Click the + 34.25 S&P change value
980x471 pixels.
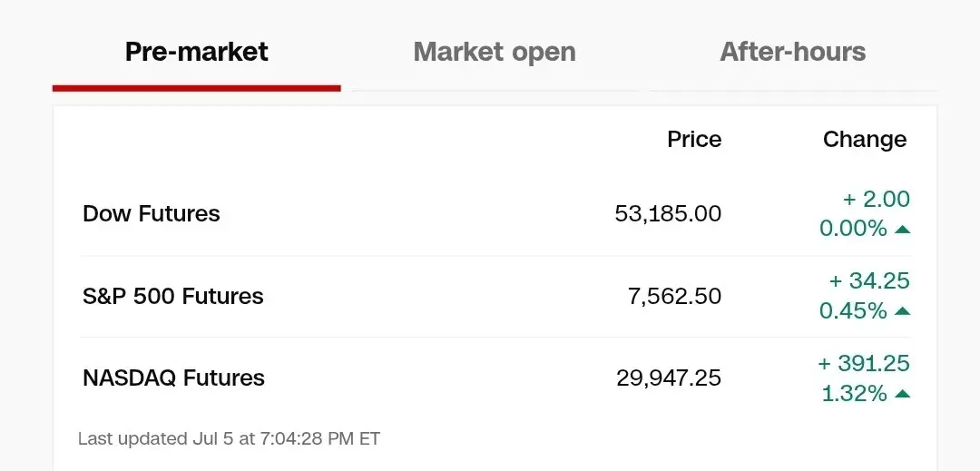tap(869, 281)
